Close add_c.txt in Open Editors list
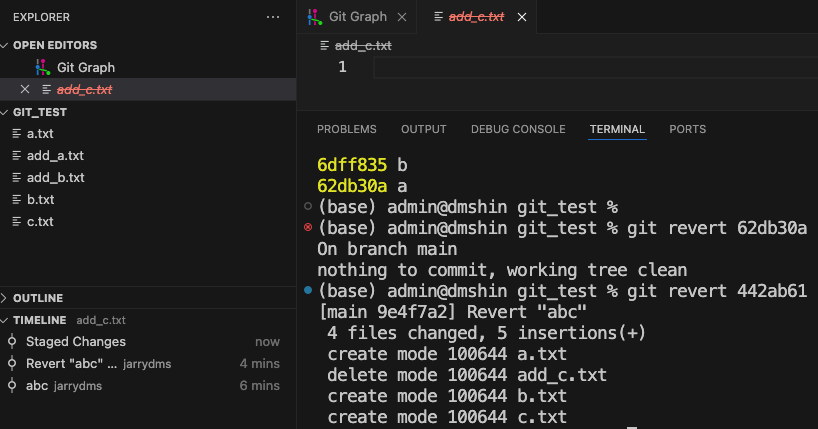Screen dimensions: 818x429 [25, 89]
